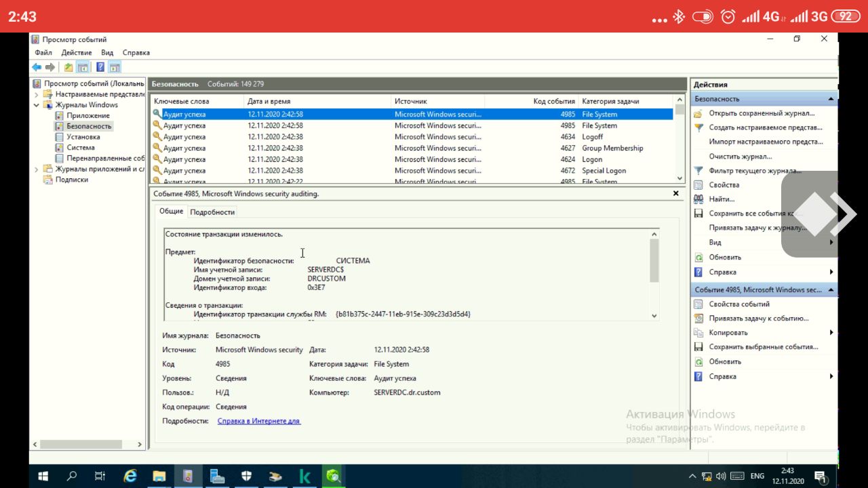Select the Special Logon event row 4672
868x488 pixels.
[412, 171]
